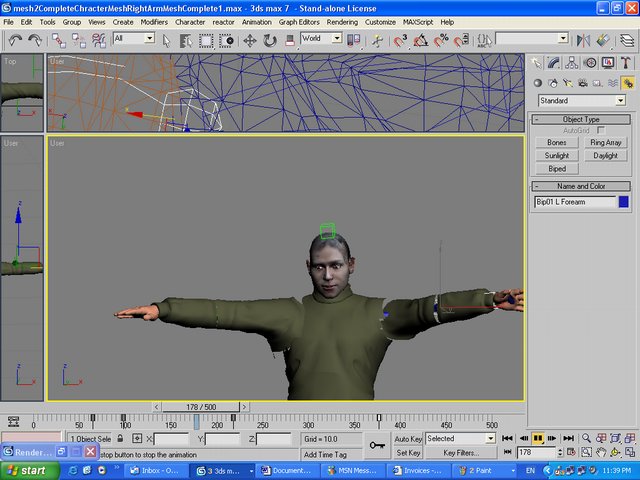Select the Move tool in the toolbar
Viewport: 640px width, 480px height.
pos(249,40)
